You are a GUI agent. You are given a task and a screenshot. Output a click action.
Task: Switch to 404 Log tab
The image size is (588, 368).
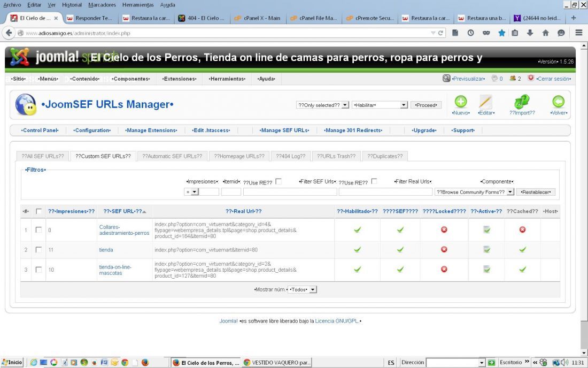(291, 156)
